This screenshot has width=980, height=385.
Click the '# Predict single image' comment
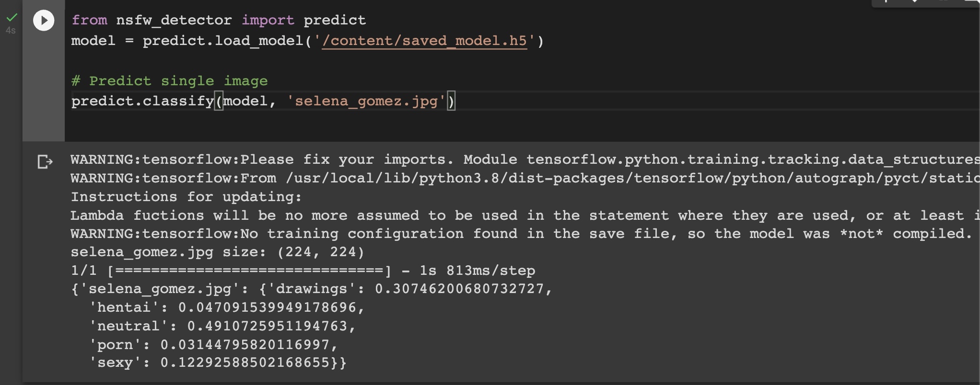tap(169, 81)
